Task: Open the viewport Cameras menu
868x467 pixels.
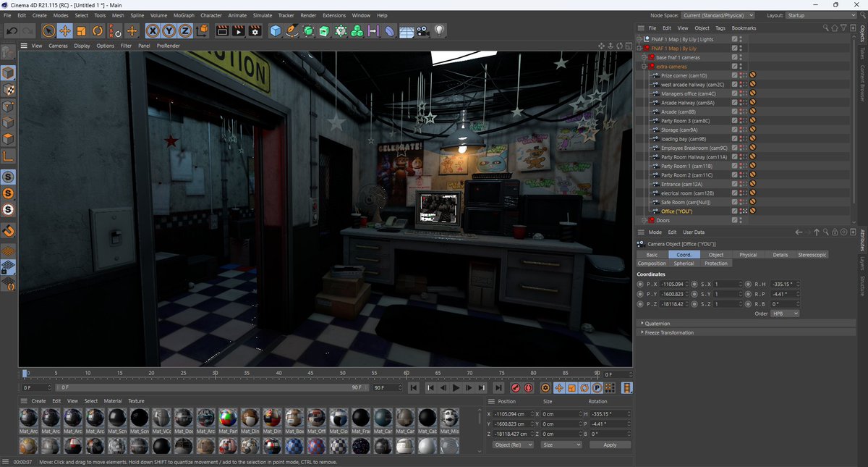Action: pos(58,46)
